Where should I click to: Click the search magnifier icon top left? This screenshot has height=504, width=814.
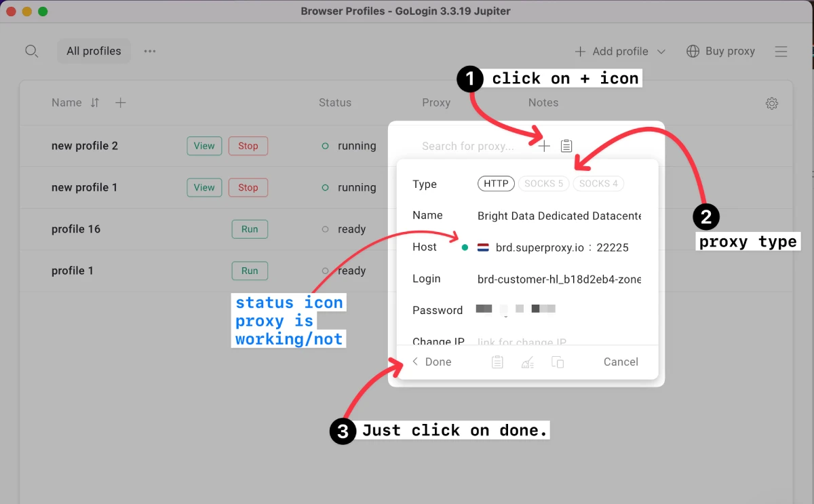pyautogui.click(x=31, y=51)
